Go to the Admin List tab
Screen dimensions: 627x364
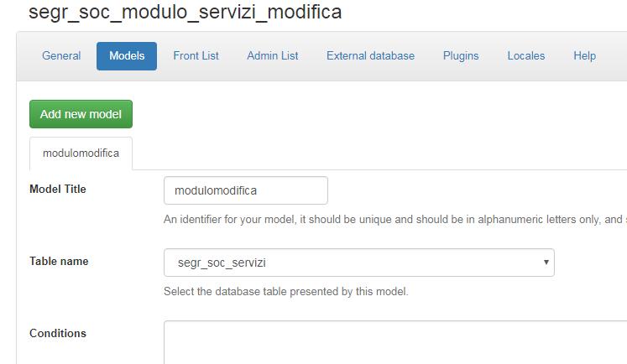272,56
